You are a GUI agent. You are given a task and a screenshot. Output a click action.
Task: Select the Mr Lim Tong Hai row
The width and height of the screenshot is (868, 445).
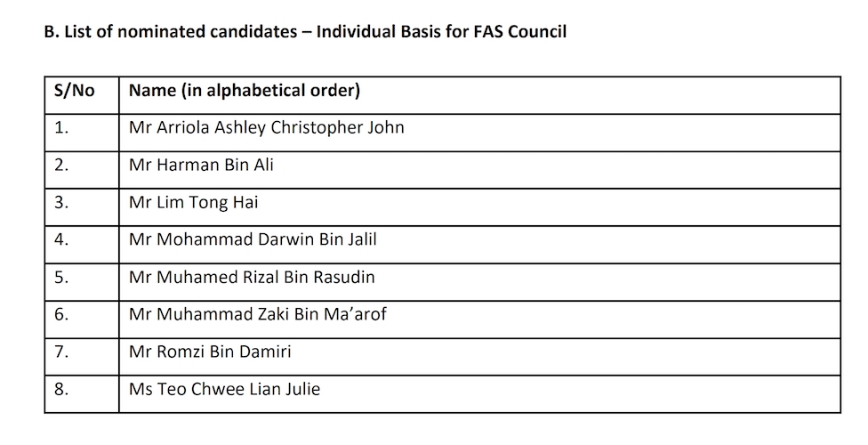click(x=193, y=203)
